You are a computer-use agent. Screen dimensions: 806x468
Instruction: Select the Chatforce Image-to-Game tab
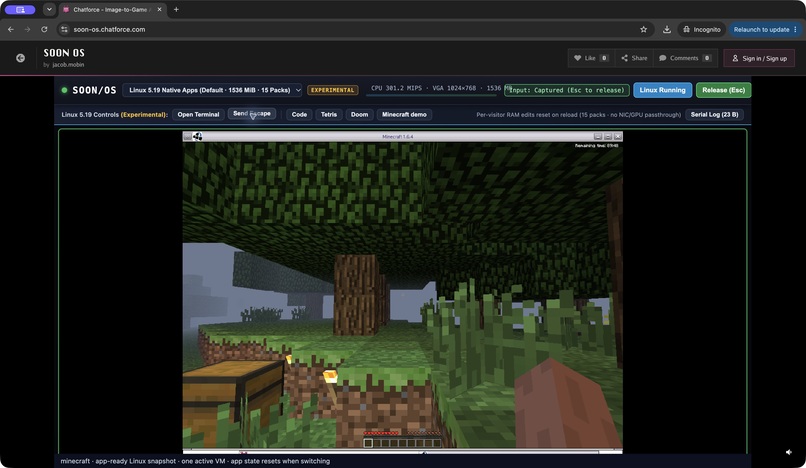point(110,9)
